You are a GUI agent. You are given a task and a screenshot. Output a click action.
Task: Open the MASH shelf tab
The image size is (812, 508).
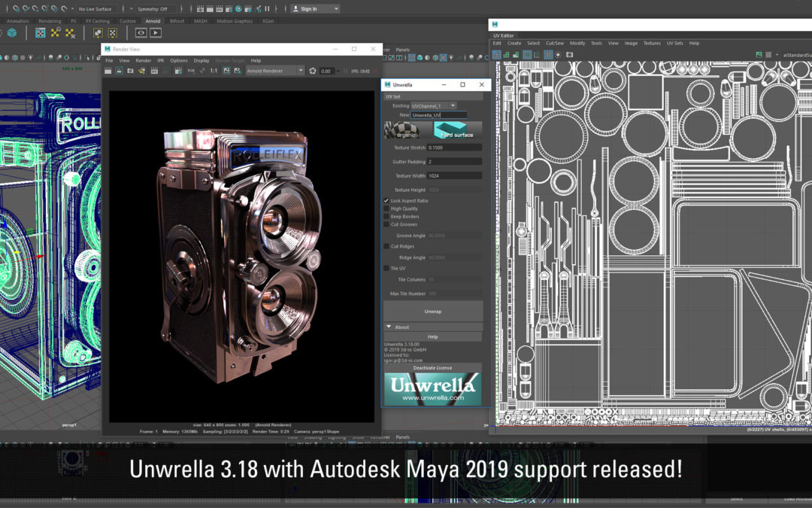click(201, 21)
